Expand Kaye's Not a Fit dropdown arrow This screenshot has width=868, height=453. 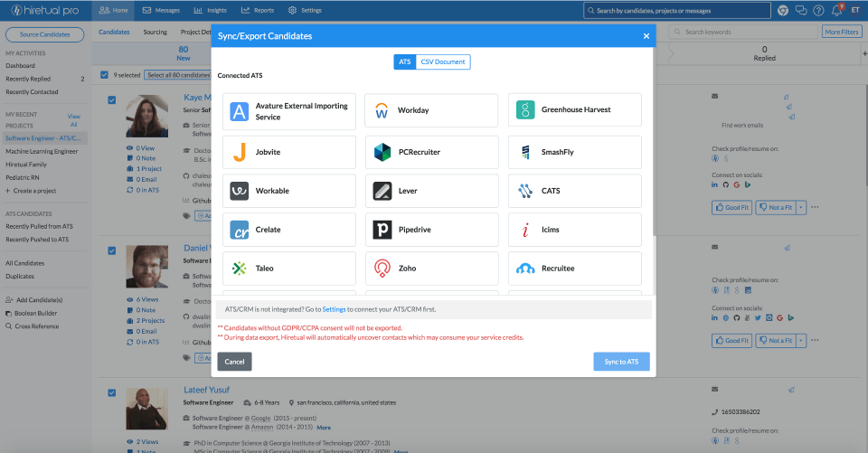pos(801,208)
